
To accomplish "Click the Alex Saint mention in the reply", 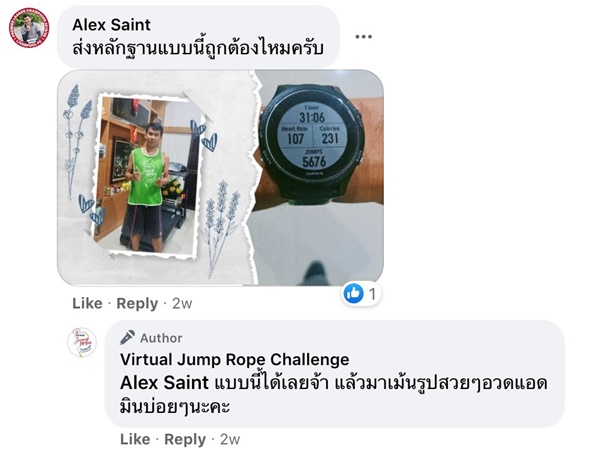I will point(165,383).
